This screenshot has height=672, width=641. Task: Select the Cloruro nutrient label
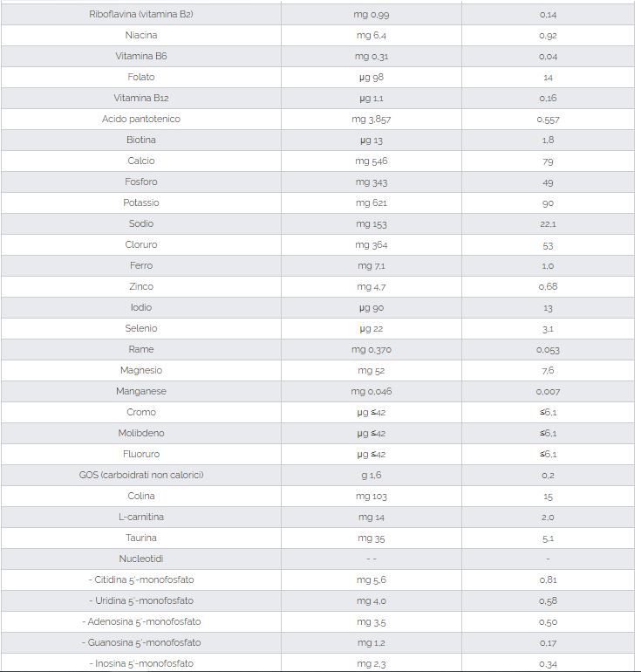[141, 245]
